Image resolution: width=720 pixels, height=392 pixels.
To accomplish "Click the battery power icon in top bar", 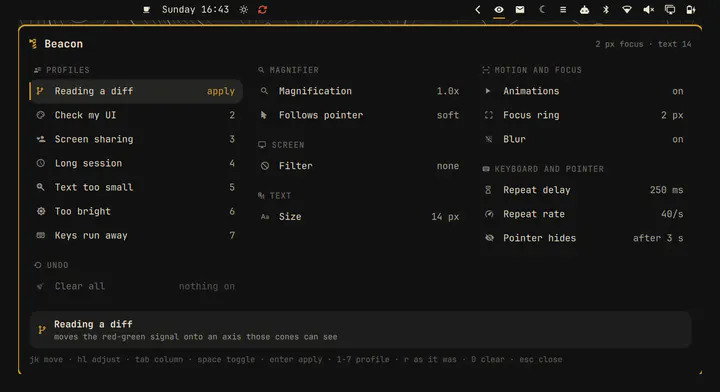I will point(691,10).
